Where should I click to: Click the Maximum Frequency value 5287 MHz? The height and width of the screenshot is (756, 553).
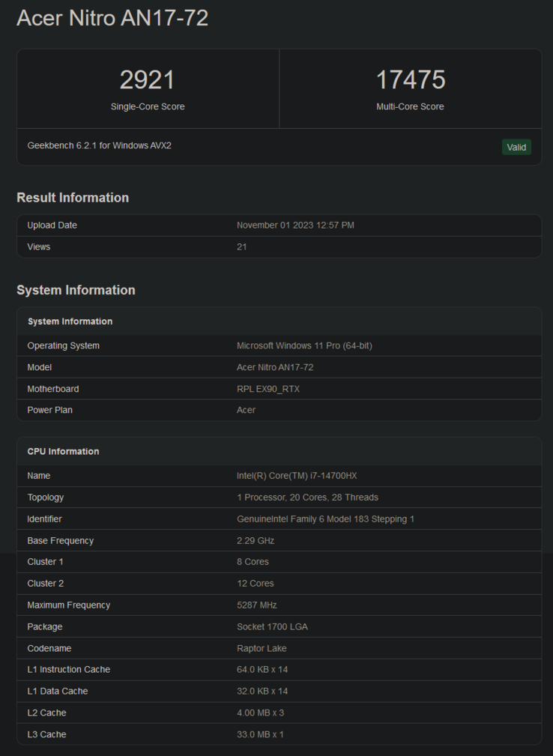tap(259, 605)
